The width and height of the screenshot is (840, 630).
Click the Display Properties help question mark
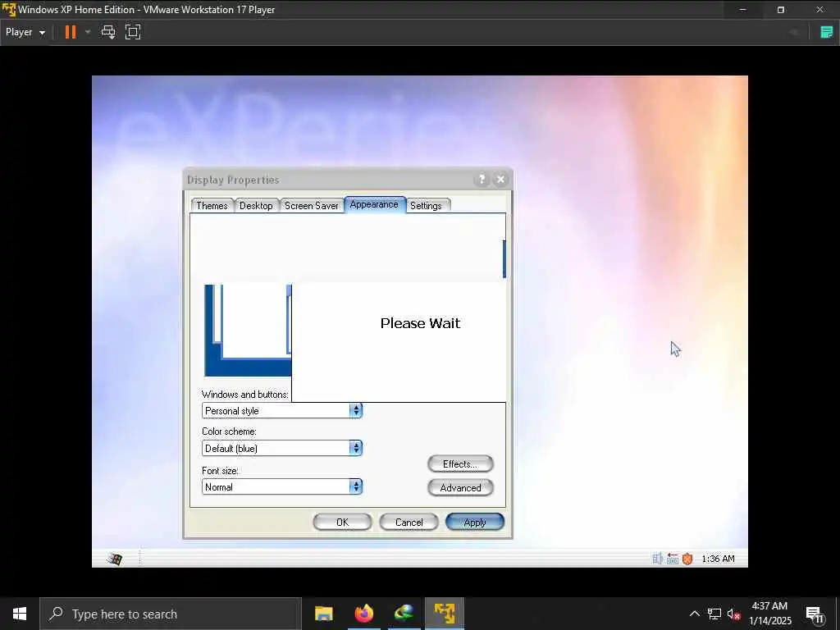click(482, 180)
